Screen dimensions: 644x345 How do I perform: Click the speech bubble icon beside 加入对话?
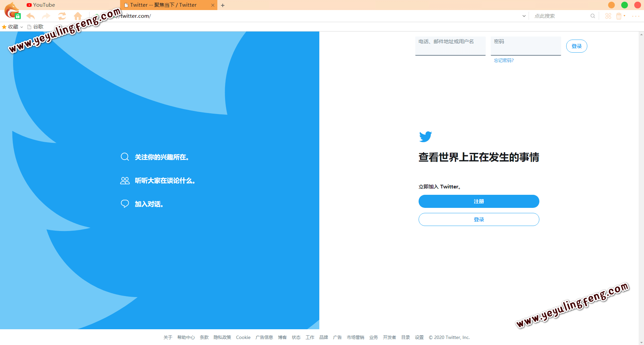coord(125,204)
